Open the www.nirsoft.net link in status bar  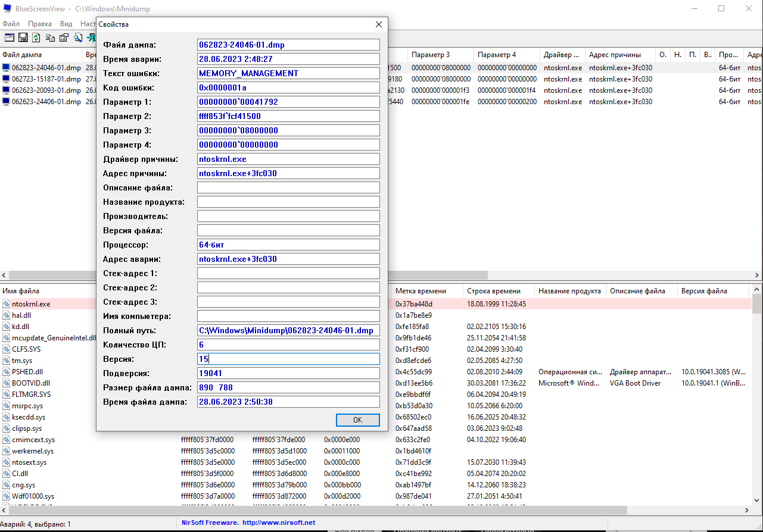[279, 523]
